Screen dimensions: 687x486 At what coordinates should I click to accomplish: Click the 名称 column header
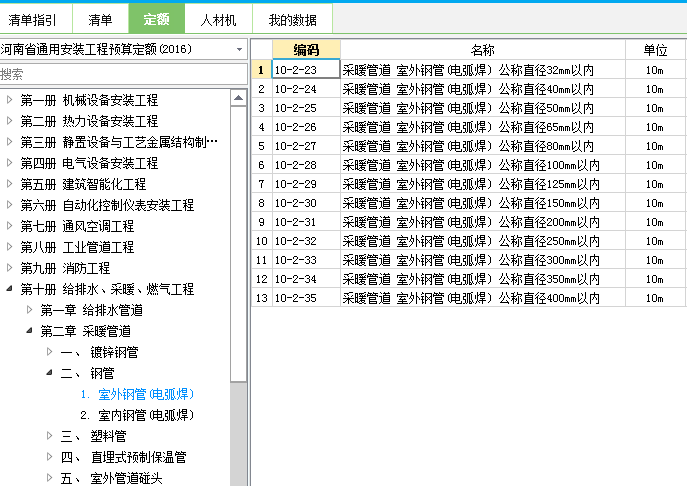click(483, 50)
